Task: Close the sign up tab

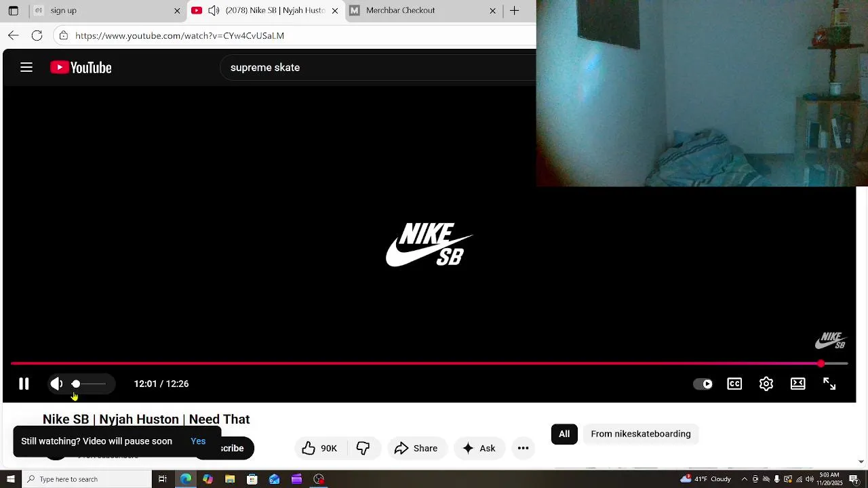Action: 177,11
